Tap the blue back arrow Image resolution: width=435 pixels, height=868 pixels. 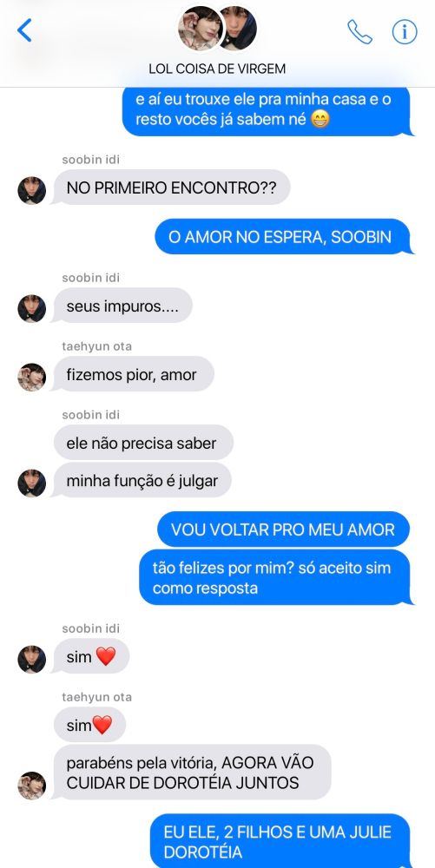coord(24,30)
